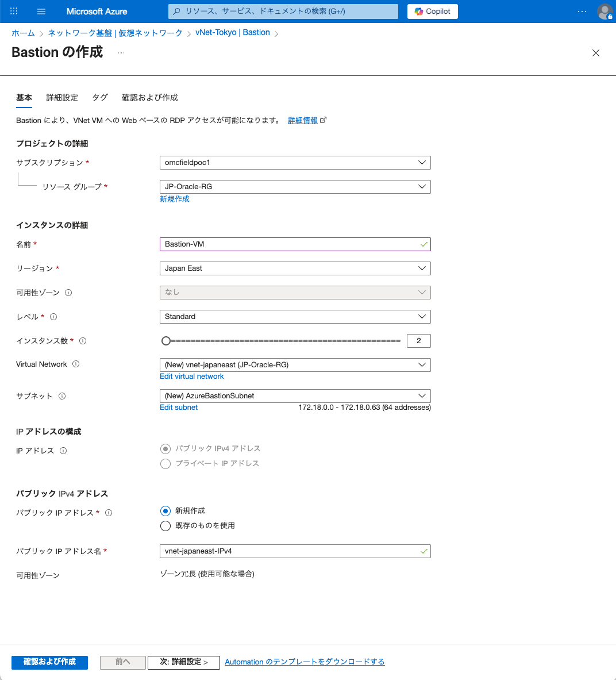The image size is (616, 680).
Task: Click Edit virtual network link
Action: tap(191, 377)
